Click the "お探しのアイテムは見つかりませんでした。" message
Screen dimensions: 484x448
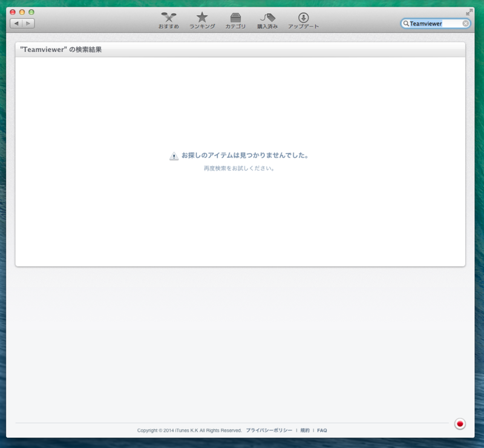pos(245,155)
